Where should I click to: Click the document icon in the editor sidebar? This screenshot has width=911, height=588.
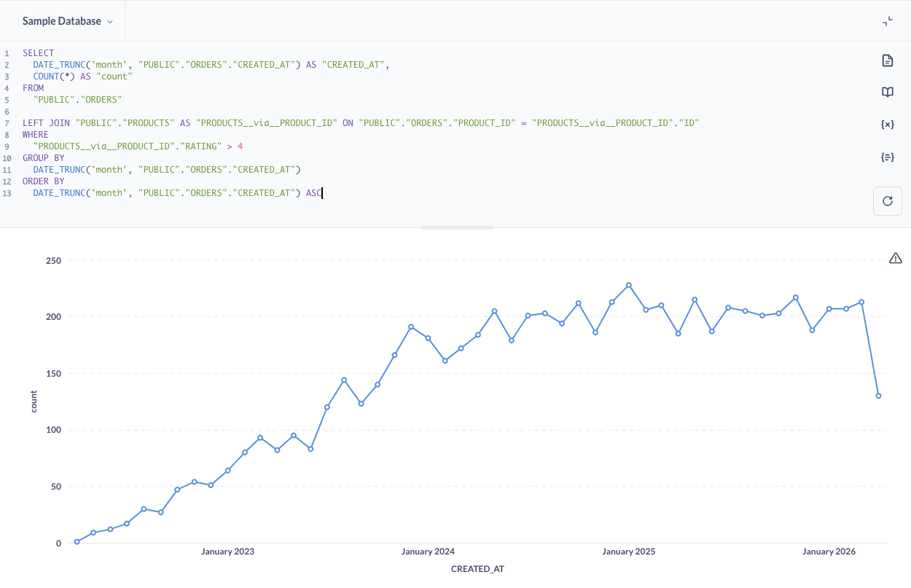pos(887,60)
